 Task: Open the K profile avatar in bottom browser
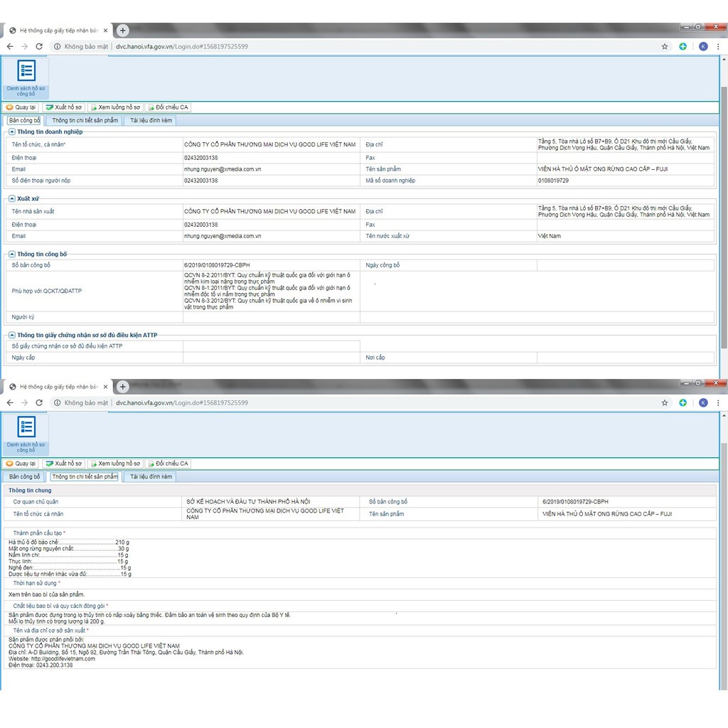[703, 402]
